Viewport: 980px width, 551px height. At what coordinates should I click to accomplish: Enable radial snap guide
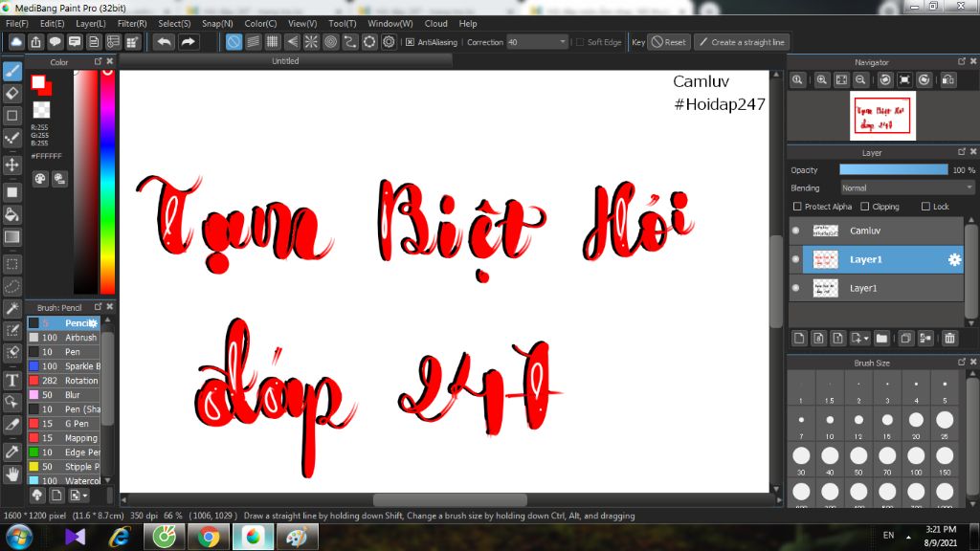click(311, 42)
